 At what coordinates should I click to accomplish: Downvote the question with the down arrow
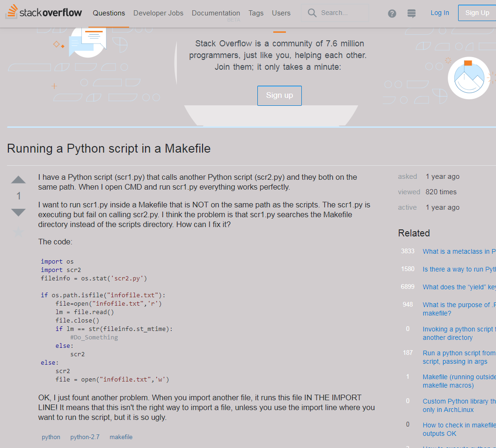point(18,212)
